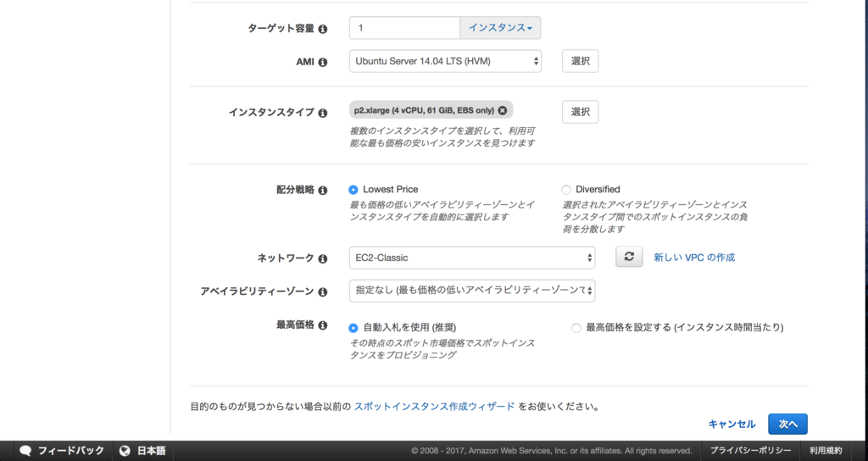This screenshot has width=868, height=461.
Task: Open スポットインスタンス作成ウィザード link
Action: (x=435, y=406)
